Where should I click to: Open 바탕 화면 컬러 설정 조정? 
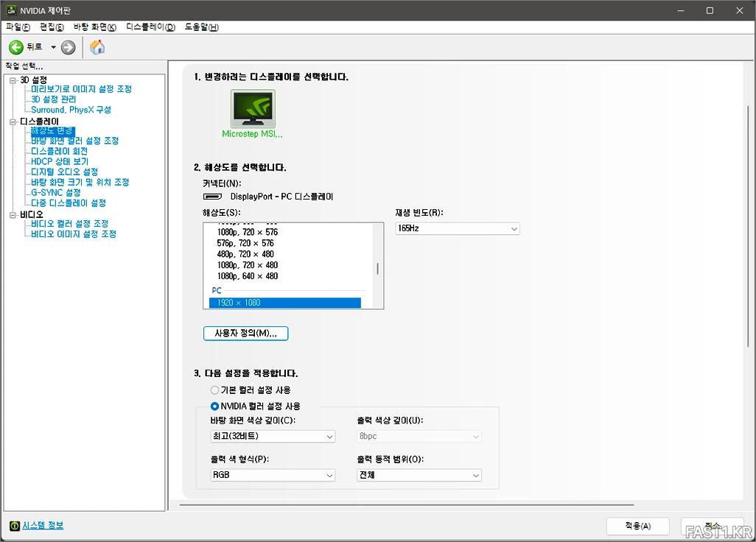(x=74, y=141)
